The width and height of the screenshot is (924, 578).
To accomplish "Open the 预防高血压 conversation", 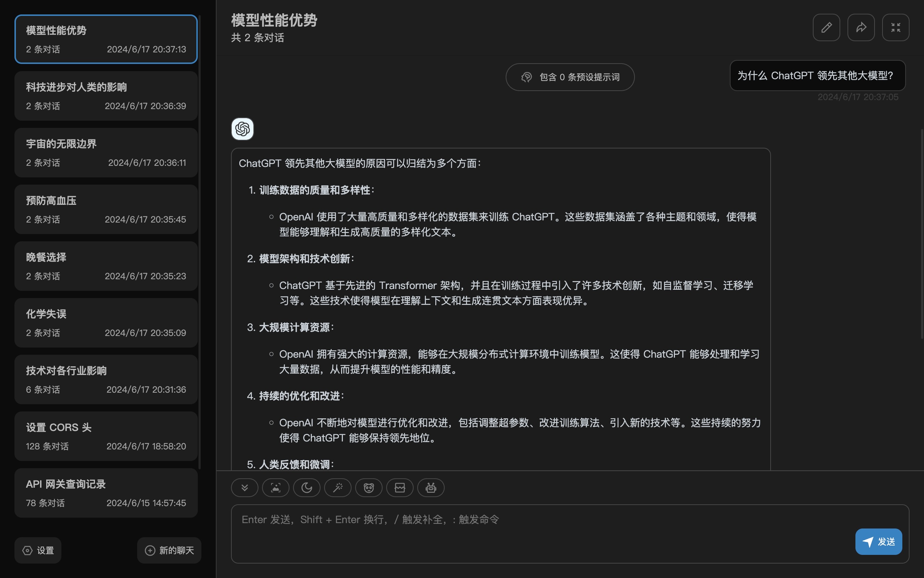I will [x=106, y=210].
